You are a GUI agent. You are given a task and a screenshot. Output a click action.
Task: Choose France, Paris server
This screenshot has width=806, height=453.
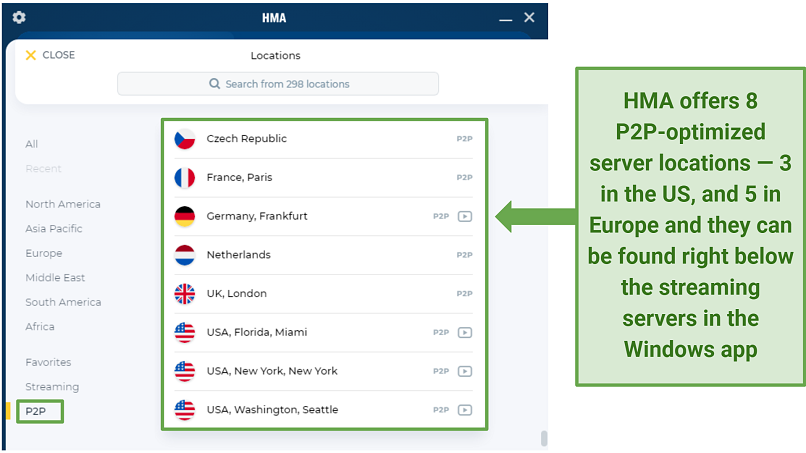click(323, 177)
